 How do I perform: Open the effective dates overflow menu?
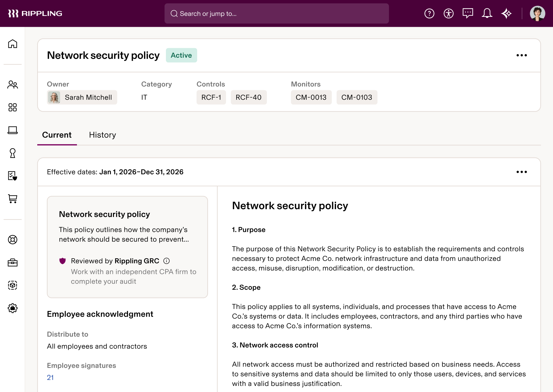click(x=522, y=172)
